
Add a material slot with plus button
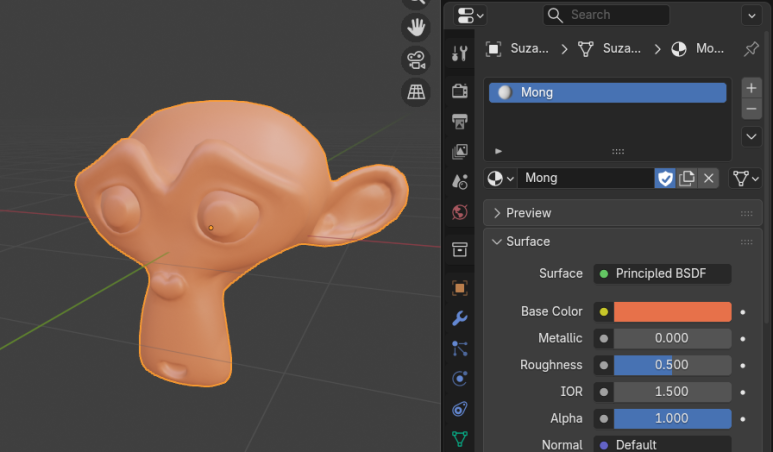pos(751,88)
